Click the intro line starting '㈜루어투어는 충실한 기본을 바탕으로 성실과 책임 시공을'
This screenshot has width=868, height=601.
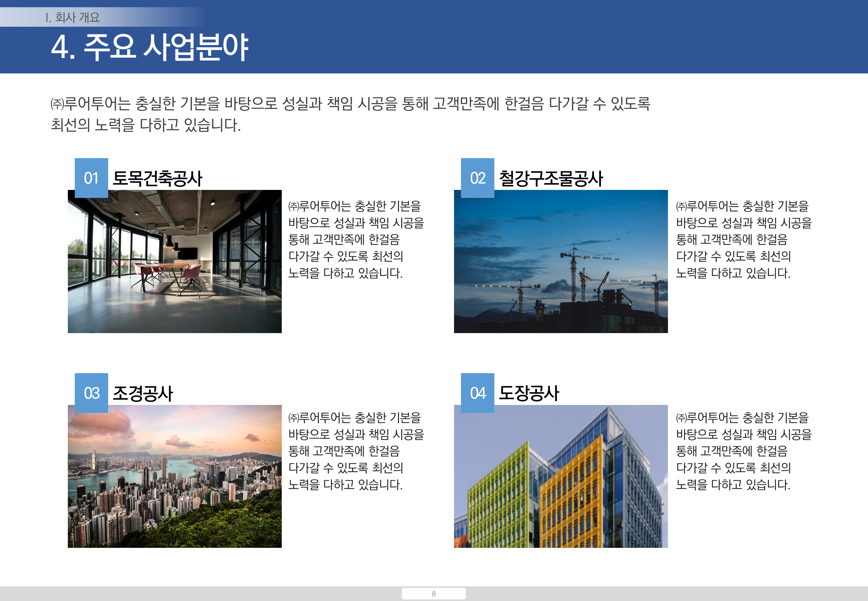[350, 104]
